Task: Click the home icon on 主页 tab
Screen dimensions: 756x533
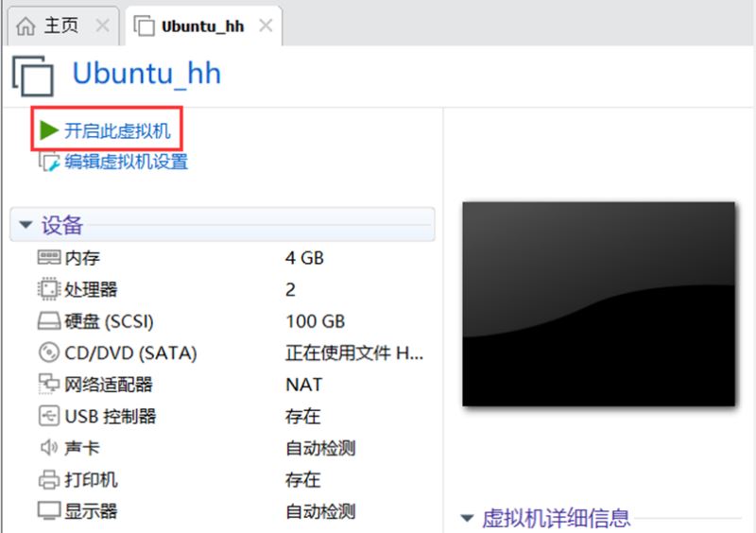Action: click(x=26, y=26)
